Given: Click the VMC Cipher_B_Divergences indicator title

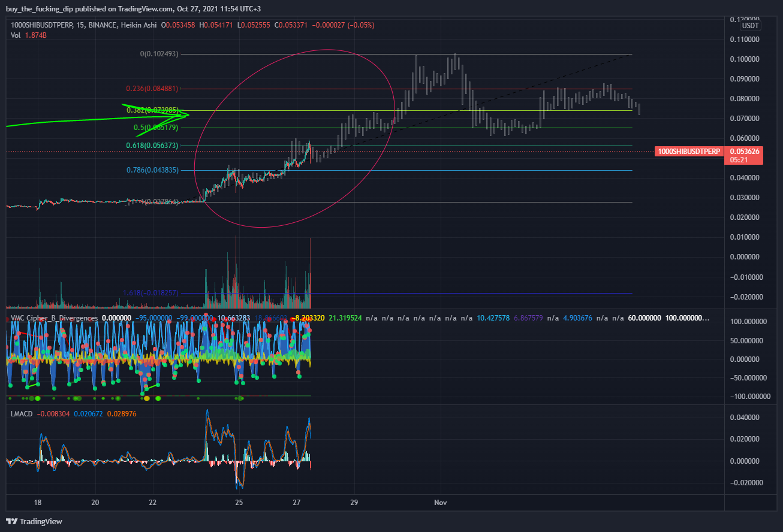Looking at the screenshot, I should click(x=54, y=318).
